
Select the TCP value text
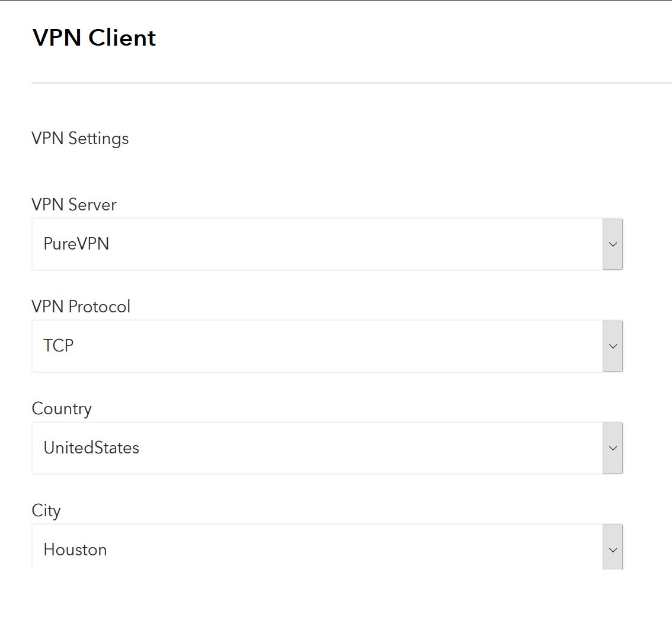click(58, 346)
